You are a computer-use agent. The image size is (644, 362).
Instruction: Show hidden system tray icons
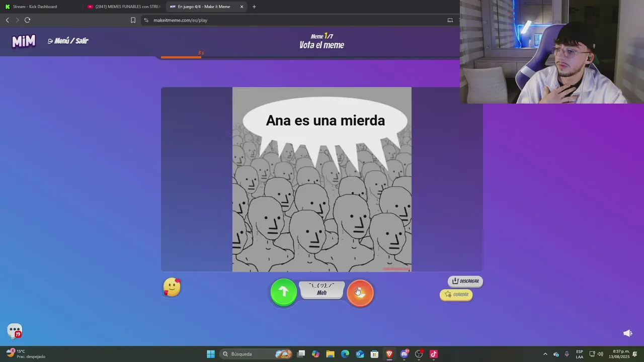pyautogui.click(x=545, y=354)
